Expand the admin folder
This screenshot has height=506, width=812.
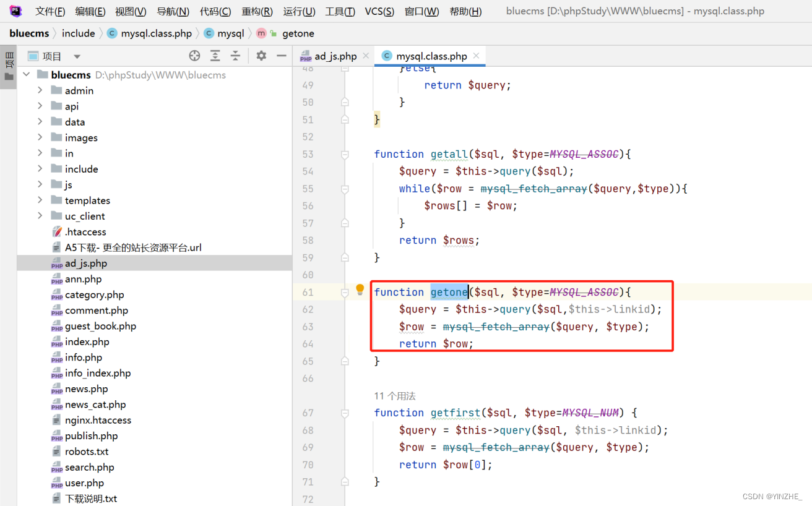click(40, 90)
